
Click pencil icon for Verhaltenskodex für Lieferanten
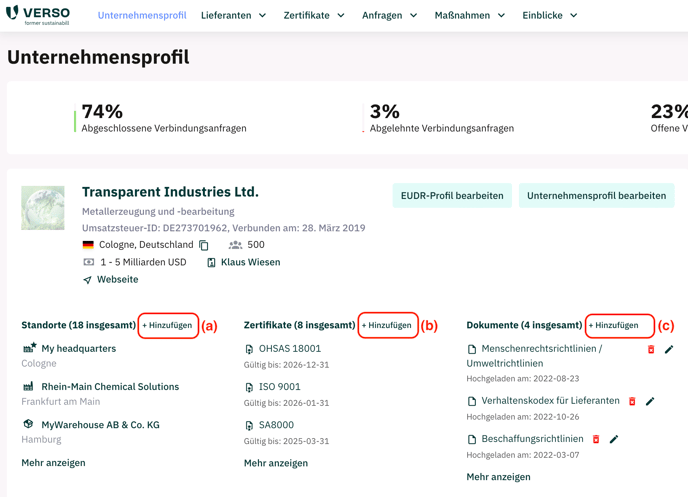[650, 401]
